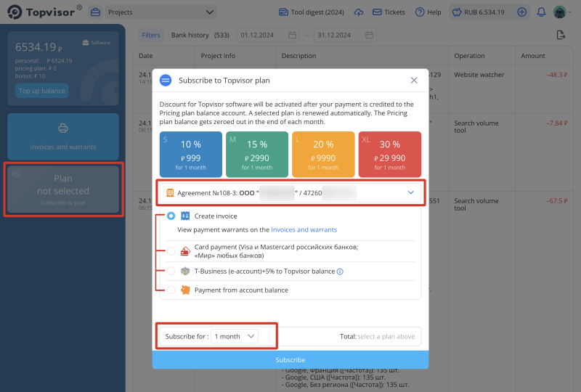Select the Create invoice radio option

pos(171,216)
